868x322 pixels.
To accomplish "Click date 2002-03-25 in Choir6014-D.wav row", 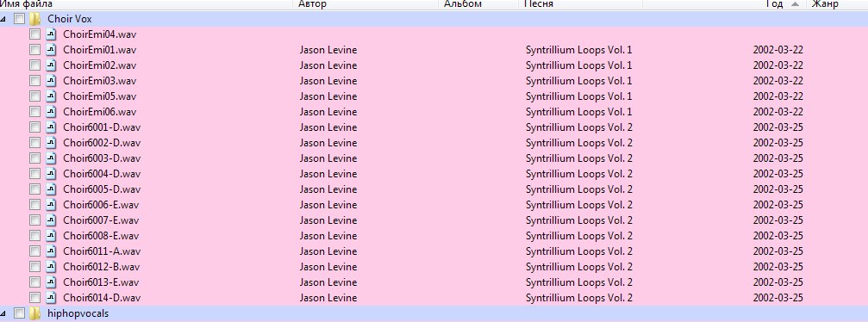I will coord(777,298).
